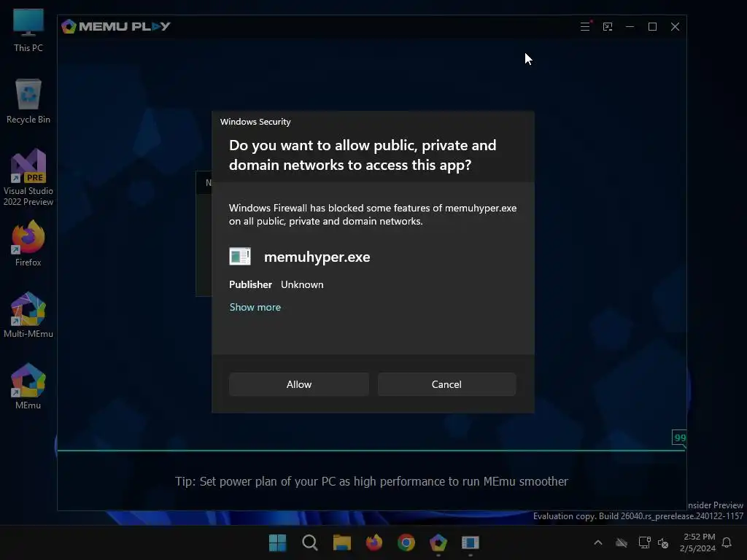The width and height of the screenshot is (747, 560).
Task: Click the memuhyper.exe app name
Action: pyautogui.click(x=317, y=257)
